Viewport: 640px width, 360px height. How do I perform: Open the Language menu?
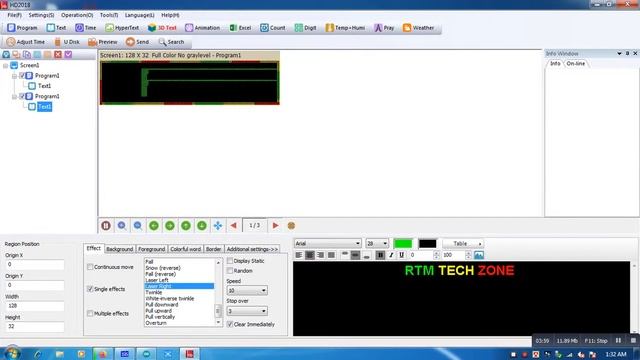tap(140, 15)
